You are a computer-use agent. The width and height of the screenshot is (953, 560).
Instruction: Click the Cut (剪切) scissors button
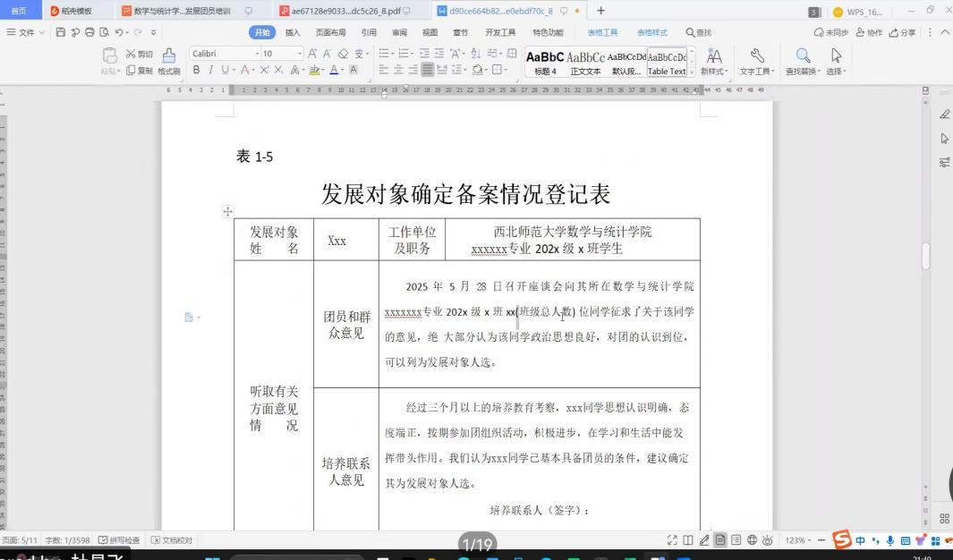[140, 54]
